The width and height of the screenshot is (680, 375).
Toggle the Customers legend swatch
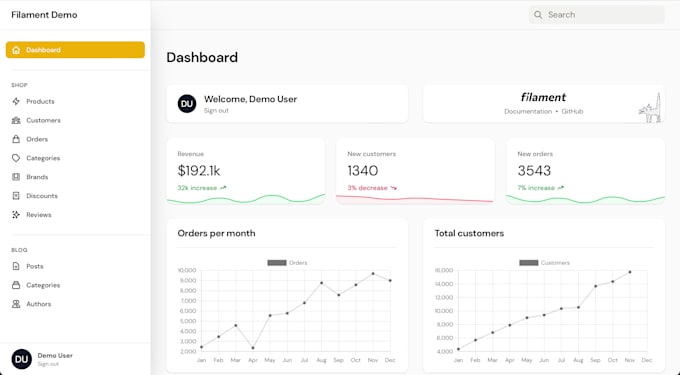point(529,263)
